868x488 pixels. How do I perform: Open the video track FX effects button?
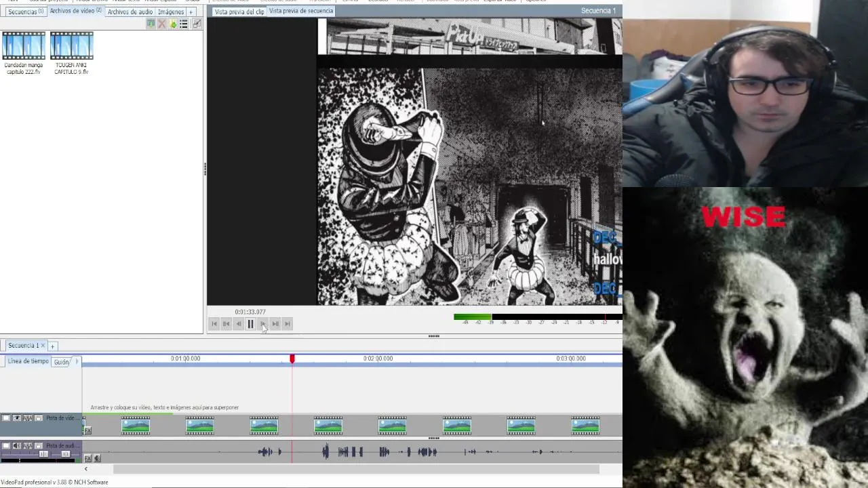pyautogui.click(x=87, y=430)
